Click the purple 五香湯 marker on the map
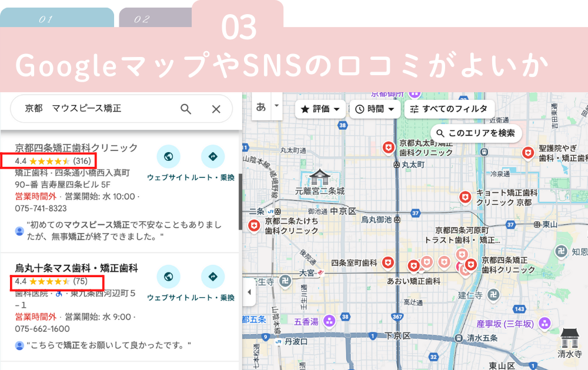The height and width of the screenshot is (370, 588). 329,320
